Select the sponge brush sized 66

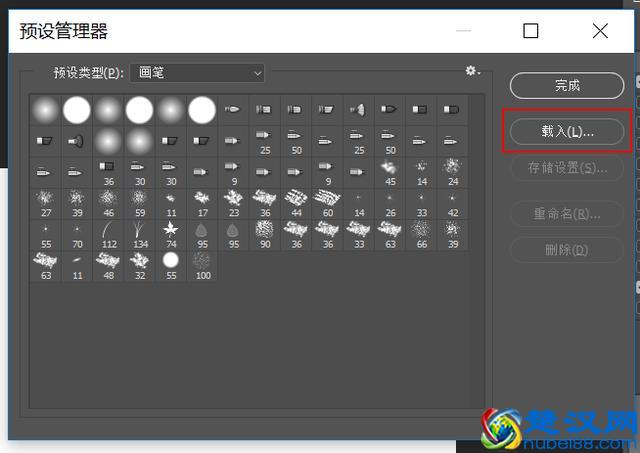(x=421, y=235)
